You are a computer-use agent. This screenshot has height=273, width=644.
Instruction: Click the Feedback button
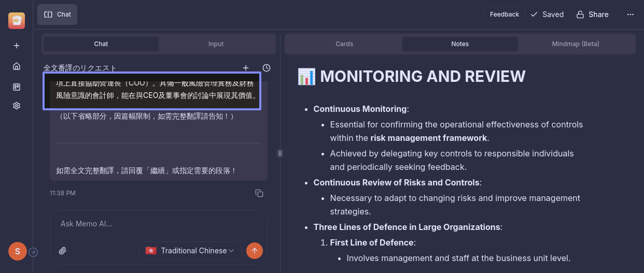click(x=504, y=15)
